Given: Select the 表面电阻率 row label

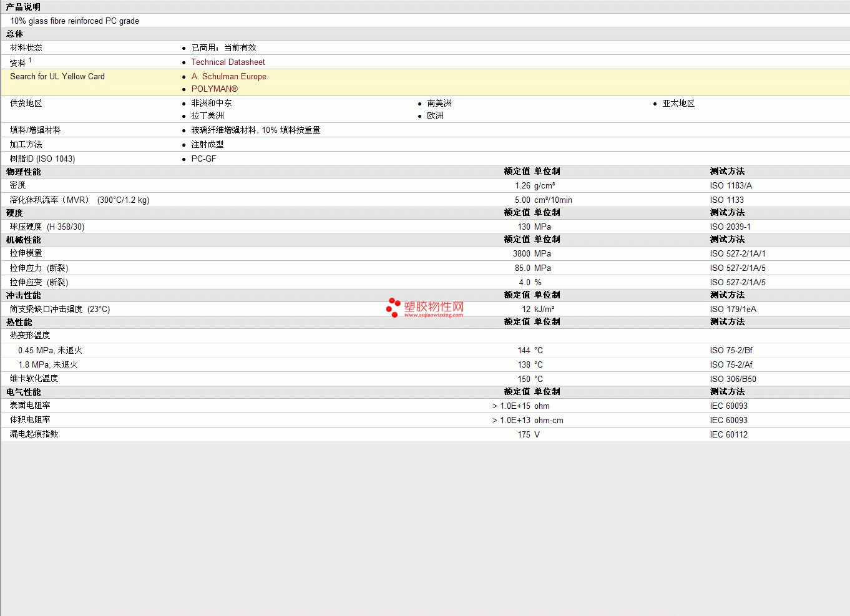Looking at the screenshot, I should pyautogui.click(x=30, y=406).
